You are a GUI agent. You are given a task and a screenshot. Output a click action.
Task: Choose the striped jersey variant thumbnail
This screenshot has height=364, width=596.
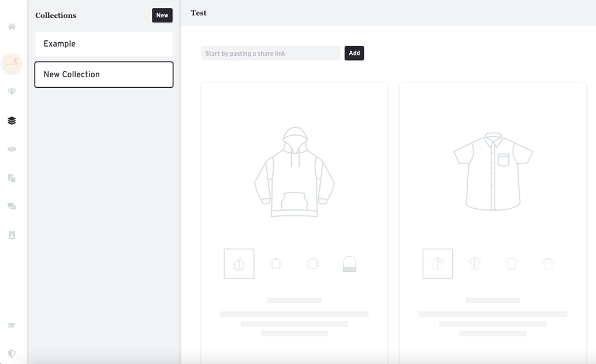tap(474, 264)
